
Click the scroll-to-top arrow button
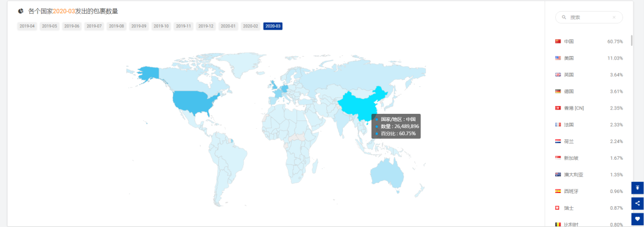click(x=637, y=188)
